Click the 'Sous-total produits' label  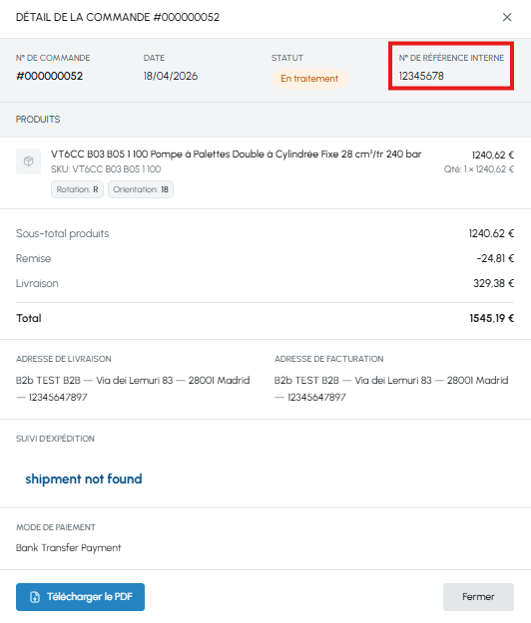tap(62, 233)
